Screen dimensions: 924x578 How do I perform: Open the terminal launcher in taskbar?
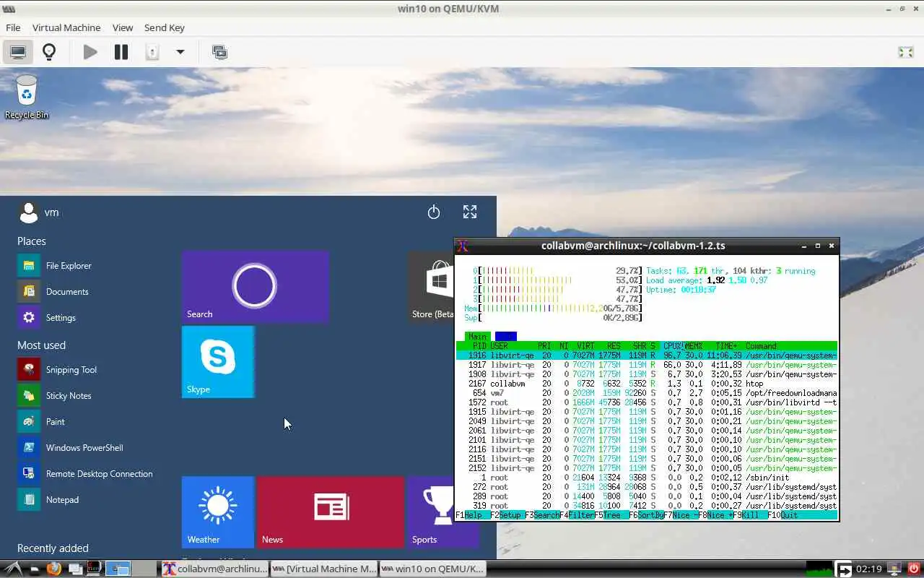click(95, 569)
